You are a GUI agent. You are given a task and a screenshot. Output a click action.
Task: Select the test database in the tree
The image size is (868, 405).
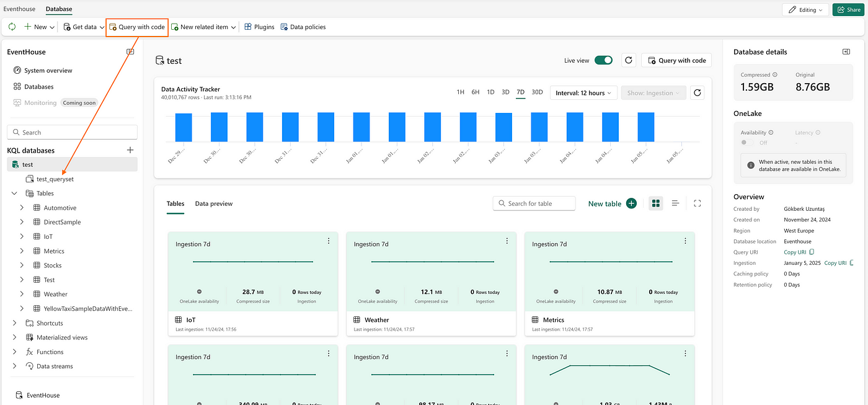pyautogui.click(x=72, y=164)
